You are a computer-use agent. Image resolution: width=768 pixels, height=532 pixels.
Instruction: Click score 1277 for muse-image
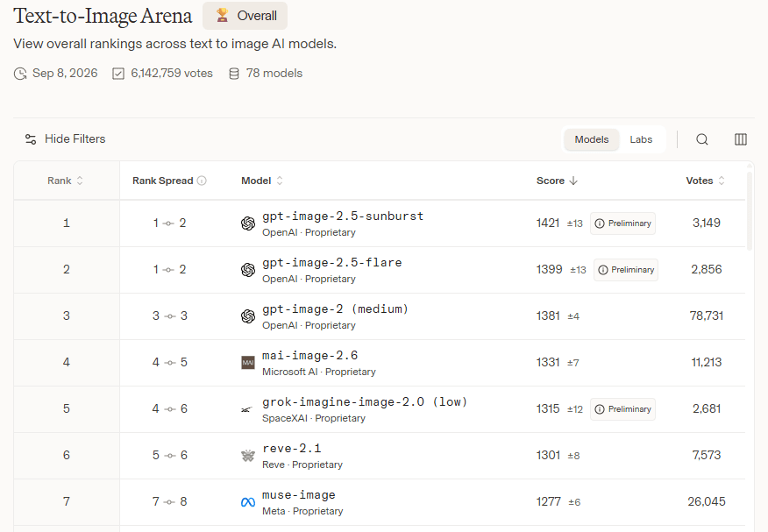pyautogui.click(x=548, y=501)
